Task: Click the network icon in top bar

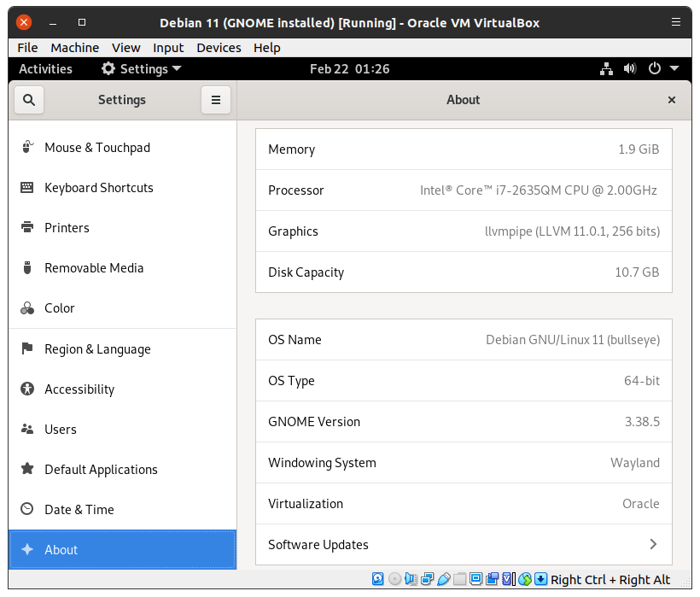Action: tap(606, 69)
